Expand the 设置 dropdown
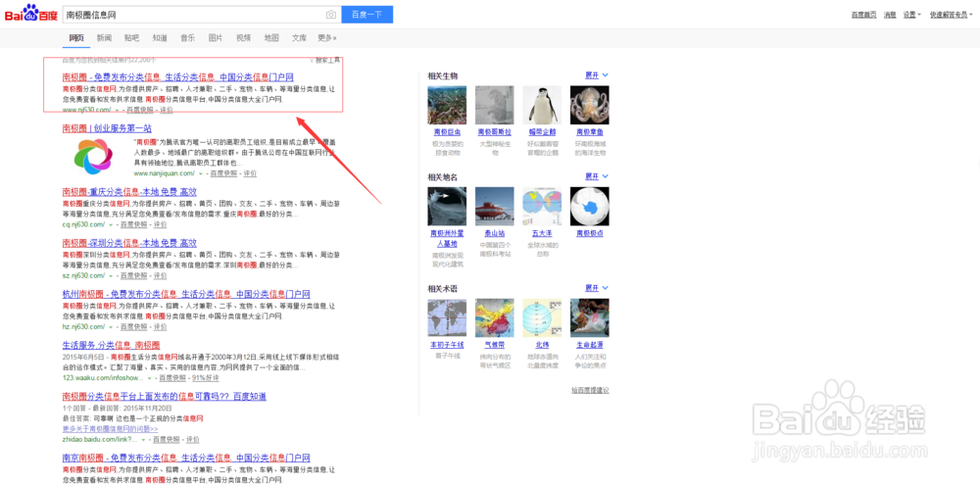This screenshot has width=980, height=484. [x=911, y=15]
